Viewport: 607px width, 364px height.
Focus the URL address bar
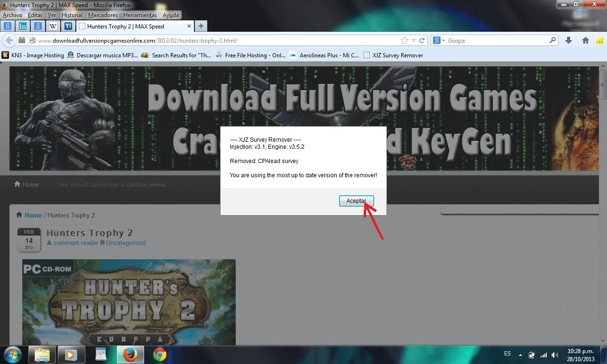[x=218, y=41]
